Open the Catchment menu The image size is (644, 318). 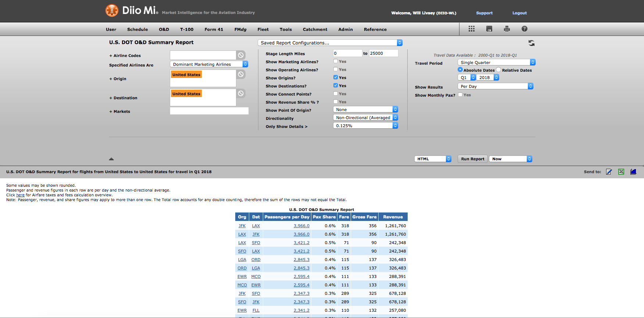(315, 29)
